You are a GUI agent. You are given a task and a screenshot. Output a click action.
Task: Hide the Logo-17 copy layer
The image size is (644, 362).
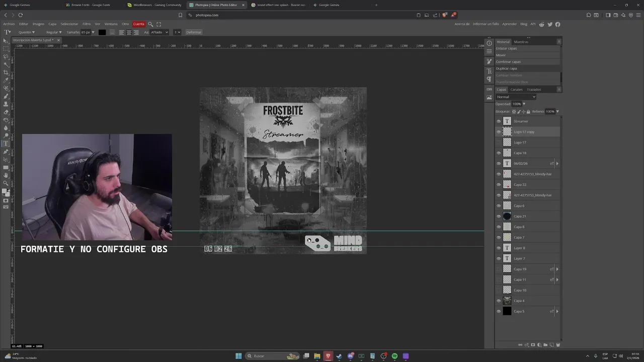(x=499, y=132)
